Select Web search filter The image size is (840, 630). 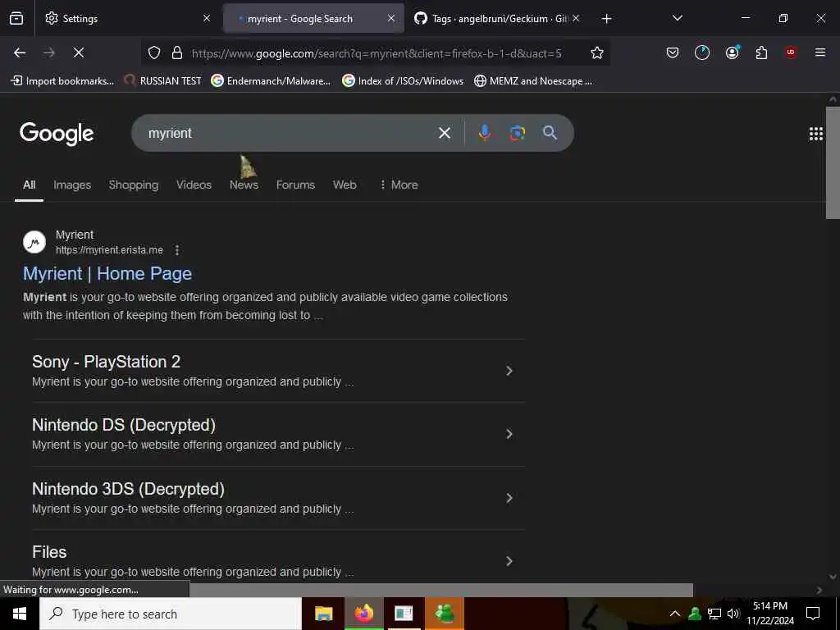pos(345,185)
